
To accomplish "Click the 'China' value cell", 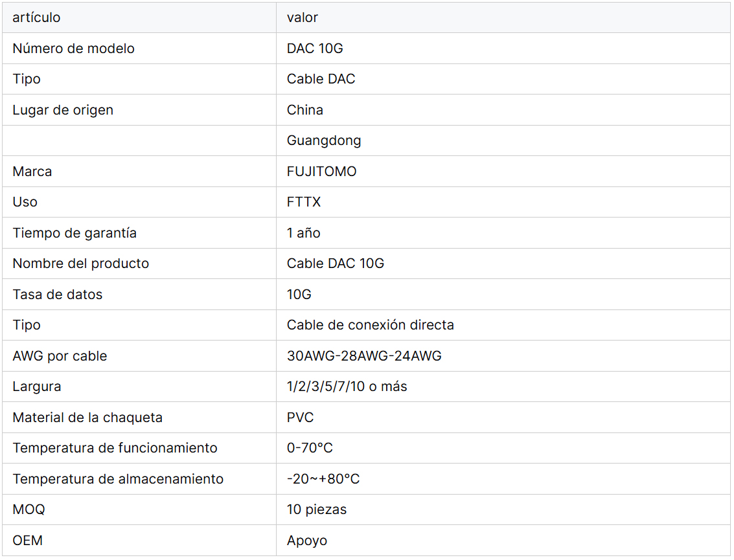I will coord(304,110).
